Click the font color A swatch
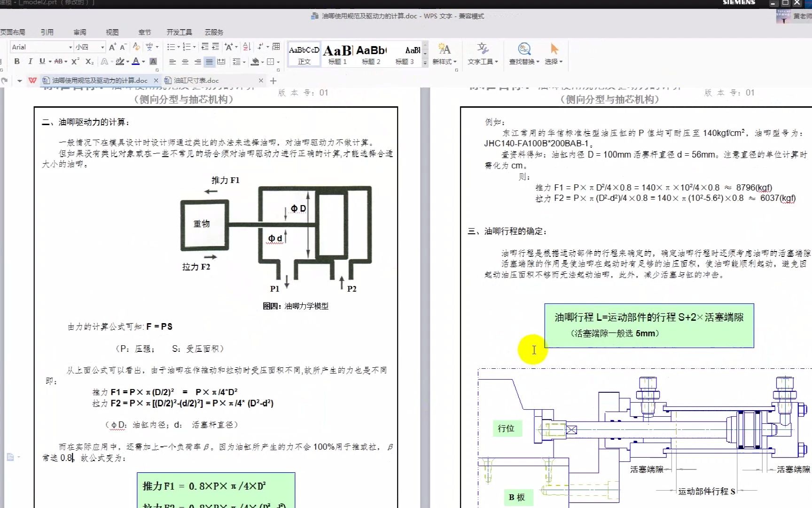Image resolution: width=812 pixels, height=508 pixels. (135, 62)
